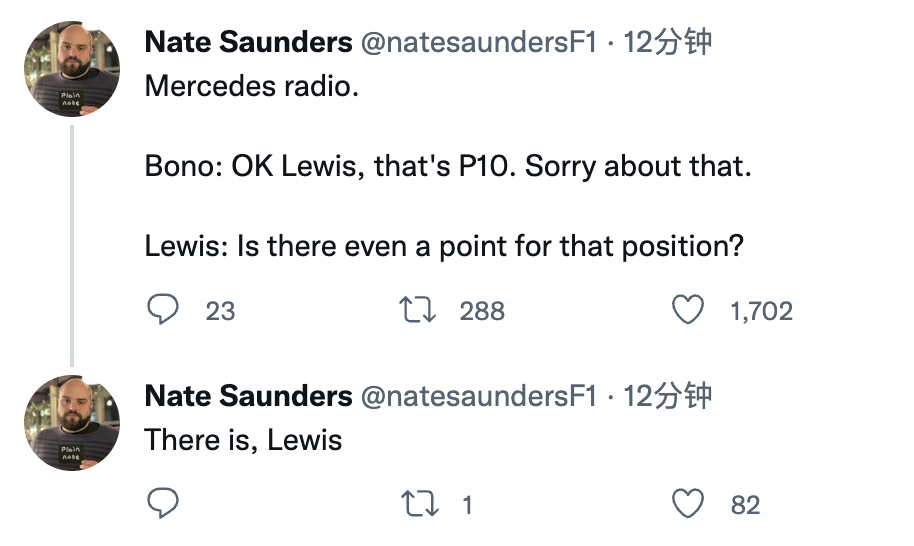Image resolution: width=914 pixels, height=546 pixels.
Task: Click Nate Saunders name on first tweet
Action: tap(248, 42)
